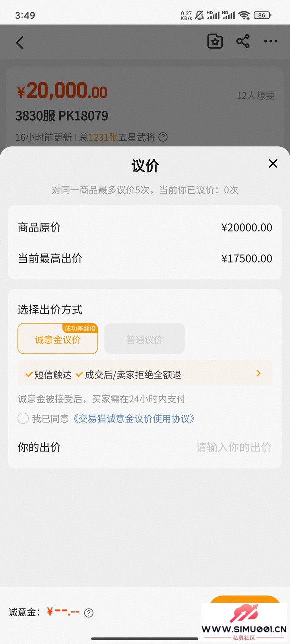Open the share icon

pos(243,41)
